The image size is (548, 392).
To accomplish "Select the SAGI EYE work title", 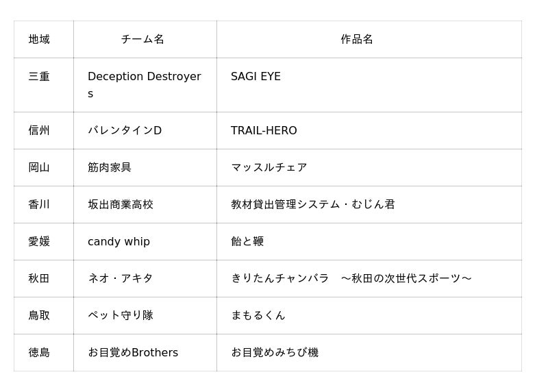I will tap(256, 77).
